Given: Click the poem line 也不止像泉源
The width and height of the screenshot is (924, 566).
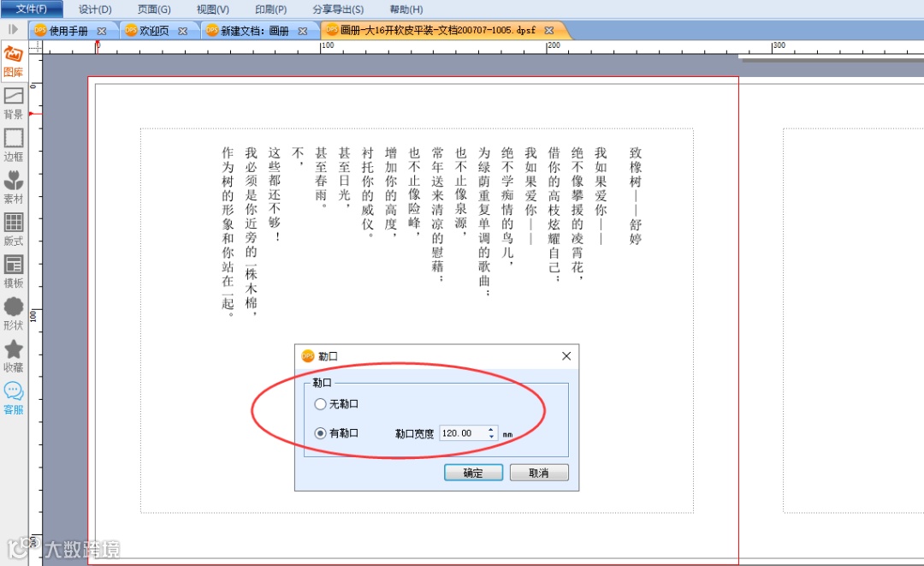Looking at the screenshot, I should pos(461,192).
